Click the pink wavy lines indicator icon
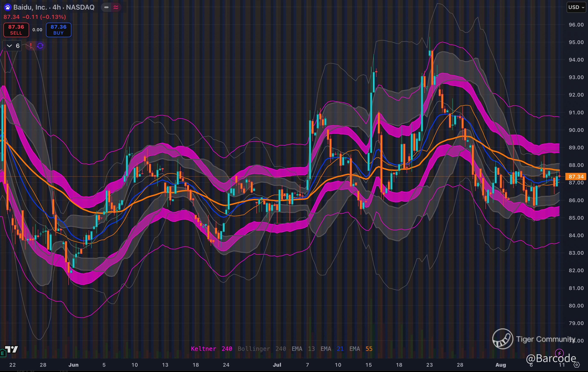Image resolution: width=588 pixels, height=372 pixels. (116, 7)
